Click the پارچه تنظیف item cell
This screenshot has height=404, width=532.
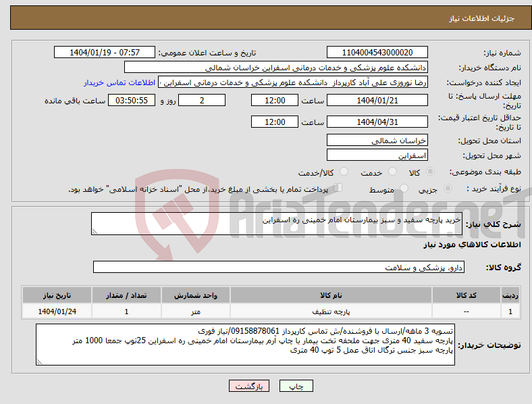click(331, 311)
